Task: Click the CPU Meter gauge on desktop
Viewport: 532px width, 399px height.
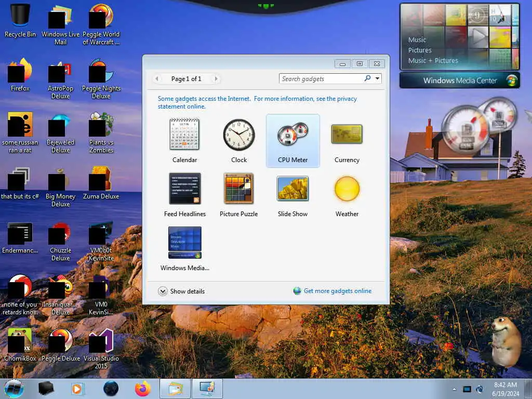Action: coord(478,124)
